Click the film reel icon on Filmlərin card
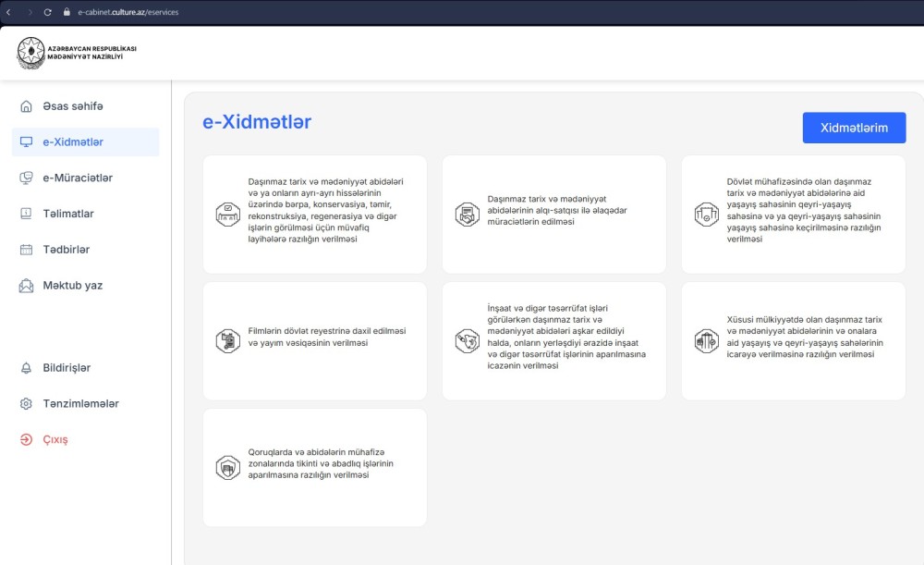 [227, 340]
